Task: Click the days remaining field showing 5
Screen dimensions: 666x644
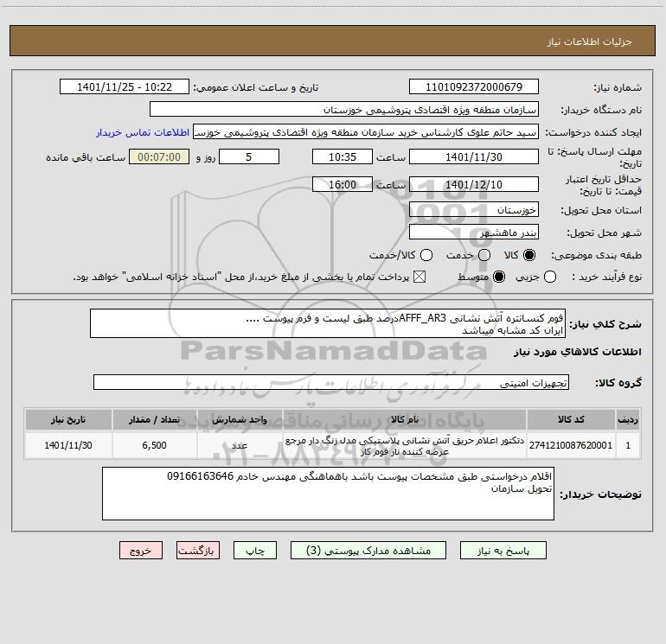Action: 249,157
